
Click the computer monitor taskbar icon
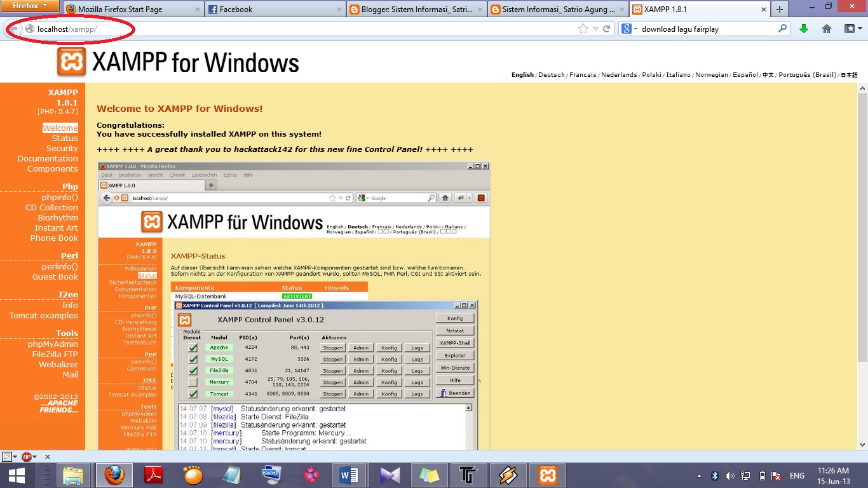point(271,475)
